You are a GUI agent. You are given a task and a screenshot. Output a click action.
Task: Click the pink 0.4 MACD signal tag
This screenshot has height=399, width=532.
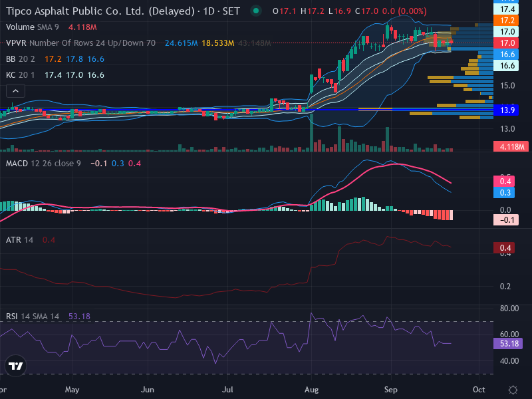[x=504, y=181]
